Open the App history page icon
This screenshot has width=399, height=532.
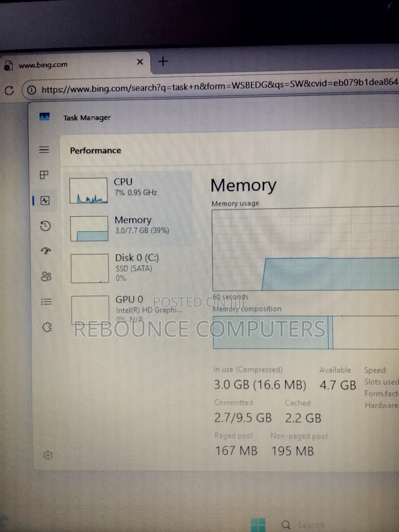point(45,226)
